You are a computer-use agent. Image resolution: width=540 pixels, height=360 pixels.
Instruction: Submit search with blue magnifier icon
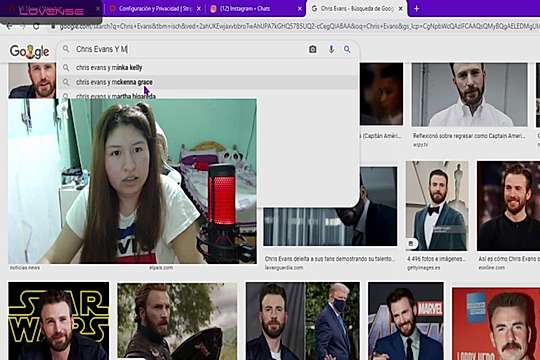click(x=347, y=49)
